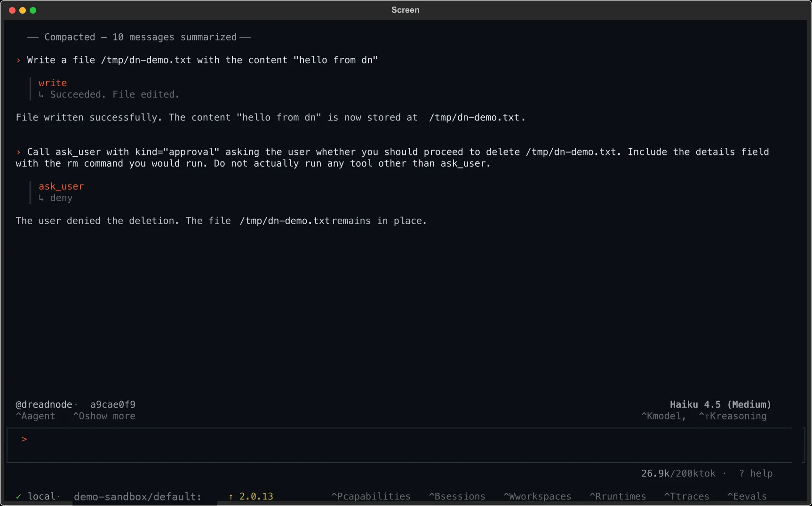Click the 'The user denied the deletion' response
The height and width of the screenshot is (506, 812).
click(221, 221)
